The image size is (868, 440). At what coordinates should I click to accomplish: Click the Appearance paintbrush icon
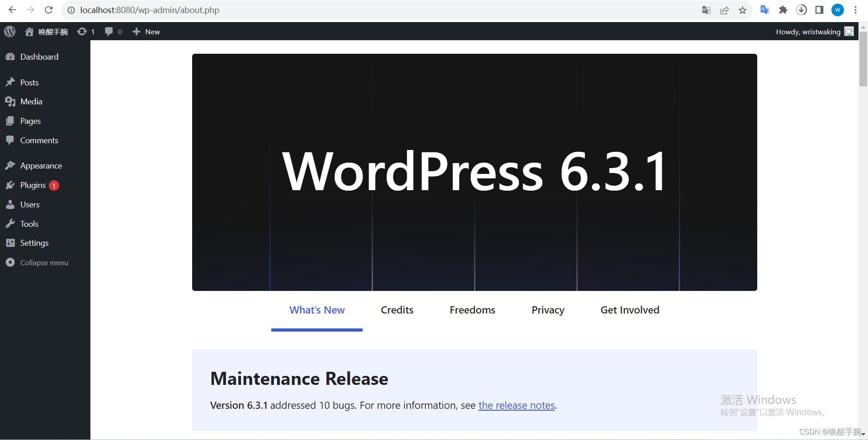click(x=10, y=166)
